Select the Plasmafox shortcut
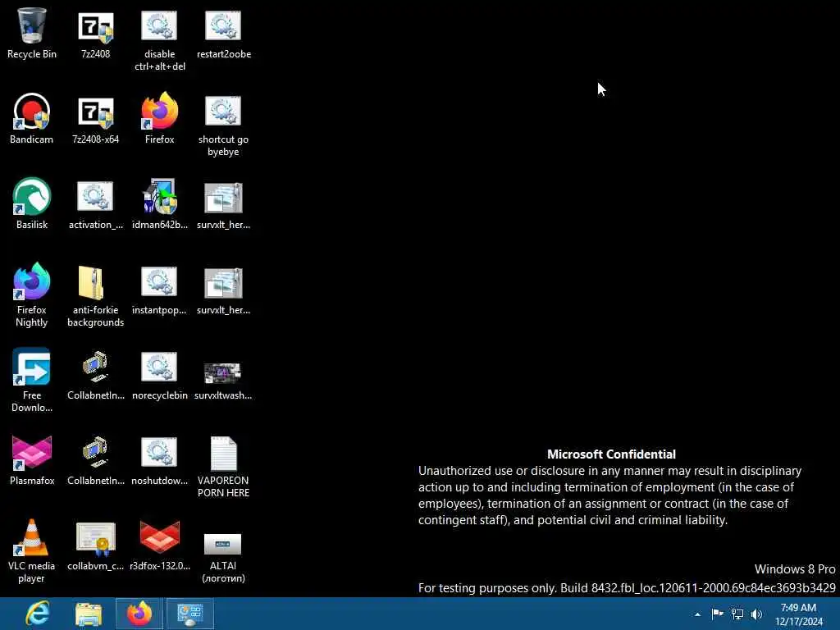This screenshot has width=840, height=630. tap(32, 459)
